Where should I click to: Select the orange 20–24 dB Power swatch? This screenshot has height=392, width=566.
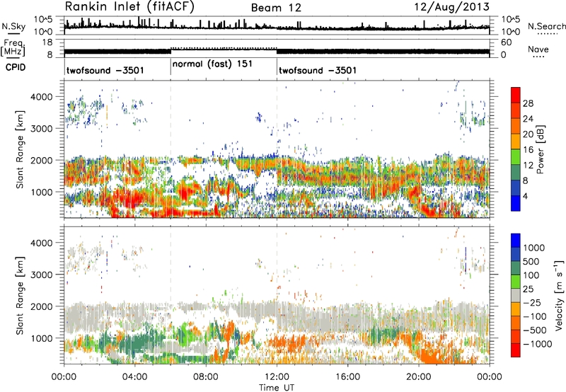pos(516,126)
